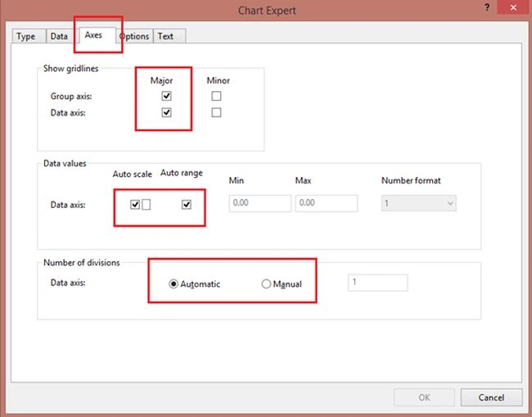Close the Chart Expert window
This screenshot has width=532, height=417.
pos(513,7)
